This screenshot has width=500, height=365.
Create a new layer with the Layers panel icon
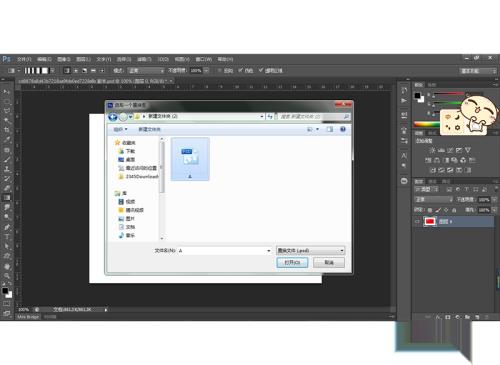point(477,317)
